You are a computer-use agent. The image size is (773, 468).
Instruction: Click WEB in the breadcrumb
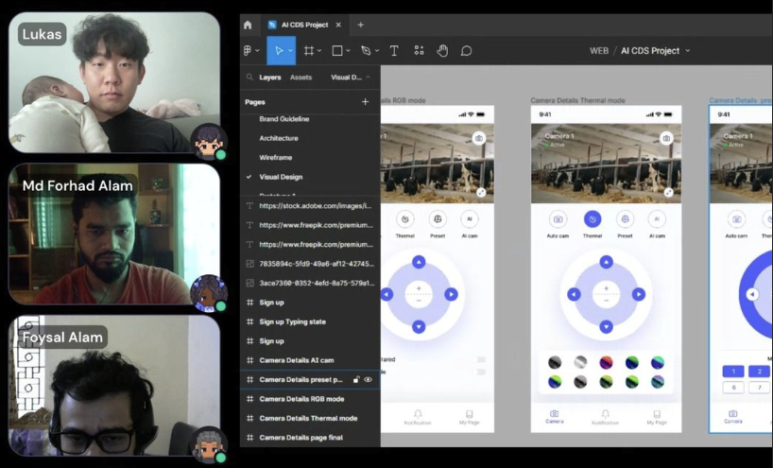[599, 51]
